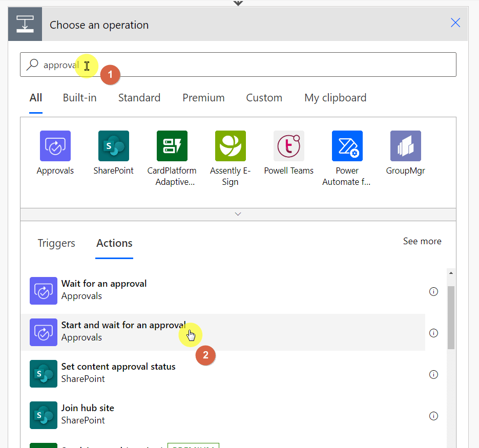Add the Set content approval status action
The image size is (479, 448).
223,374
